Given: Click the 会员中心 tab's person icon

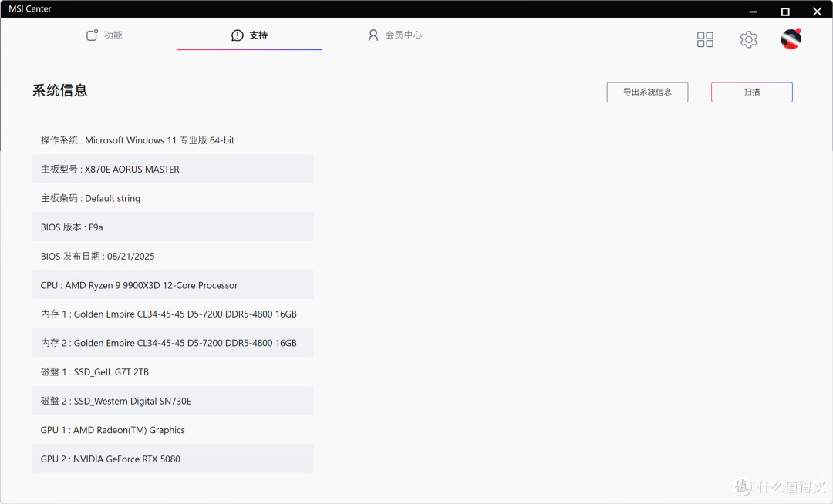Looking at the screenshot, I should click(373, 35).
